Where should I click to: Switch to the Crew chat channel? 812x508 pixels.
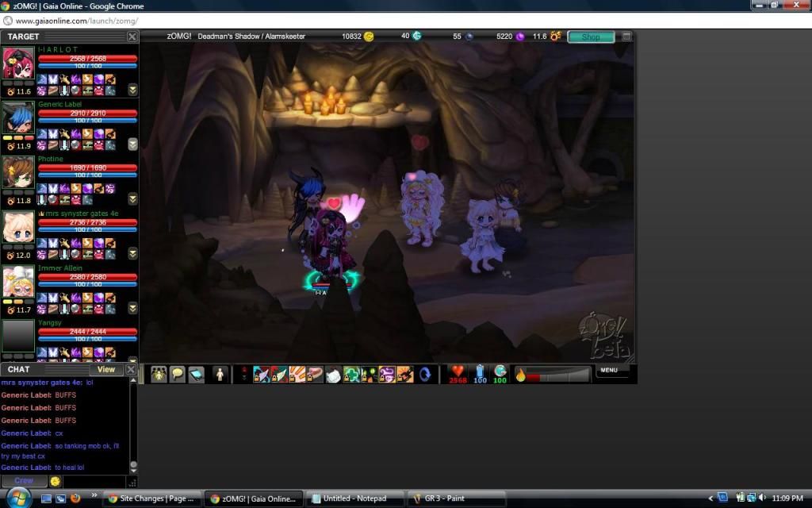(24, 481)
